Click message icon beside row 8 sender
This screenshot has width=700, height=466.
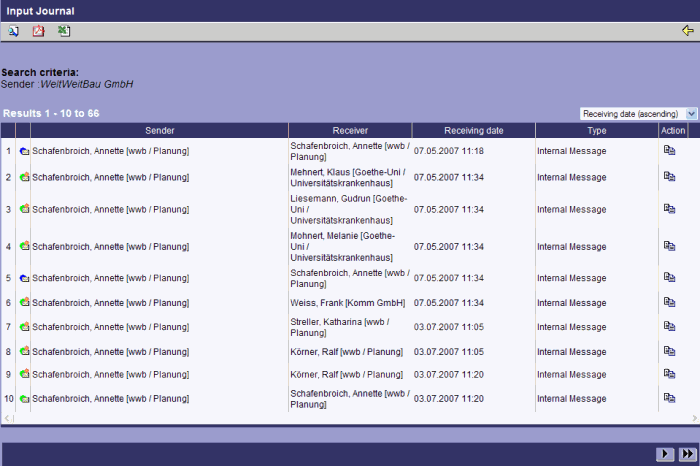click(x=24, y=352)
